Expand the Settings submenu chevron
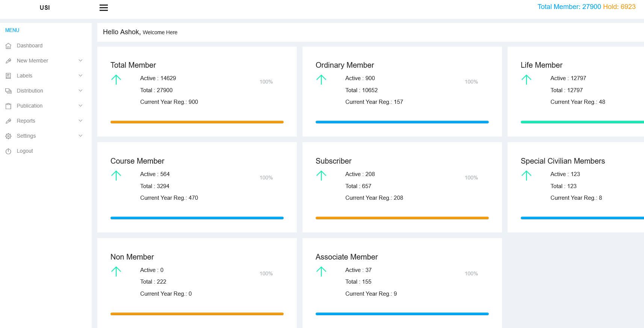 pyautogui.click(x=80, y=136)
